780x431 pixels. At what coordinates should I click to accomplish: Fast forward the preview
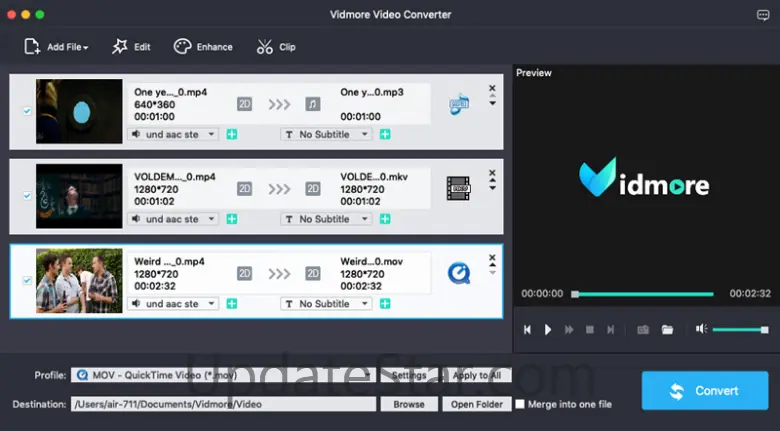569,329
